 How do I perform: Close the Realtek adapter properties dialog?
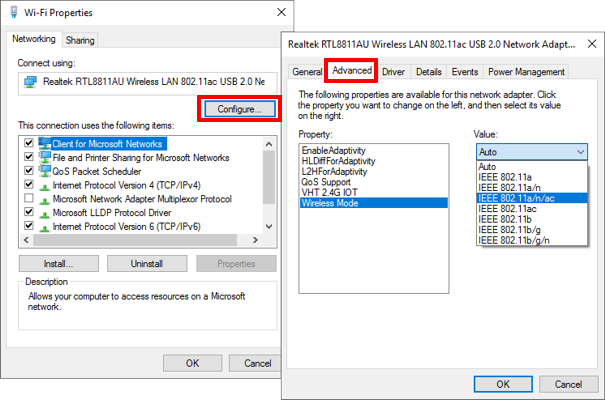pos(592,44)
